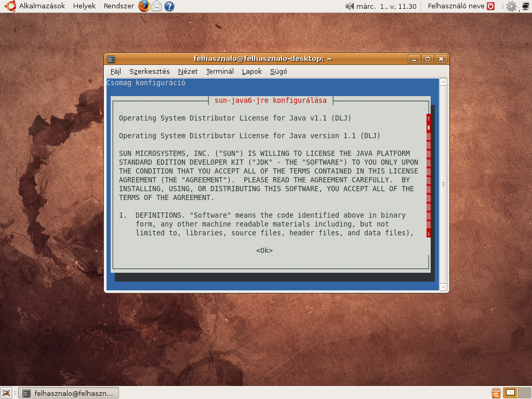532x399 pixels.
Task: Click the line 'Operating System Distributor License for Java version 1.1 (DLJ)'
Action: coord(249,136)
